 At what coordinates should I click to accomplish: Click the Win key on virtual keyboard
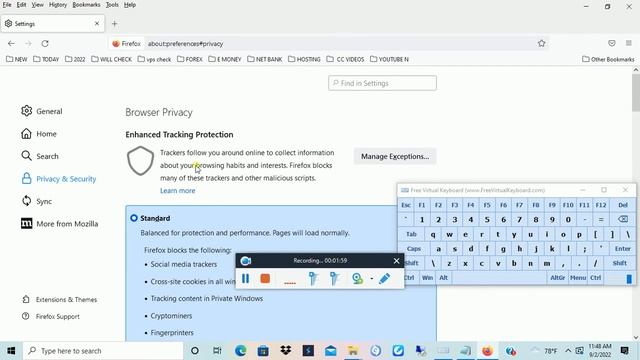click(427, 278)
